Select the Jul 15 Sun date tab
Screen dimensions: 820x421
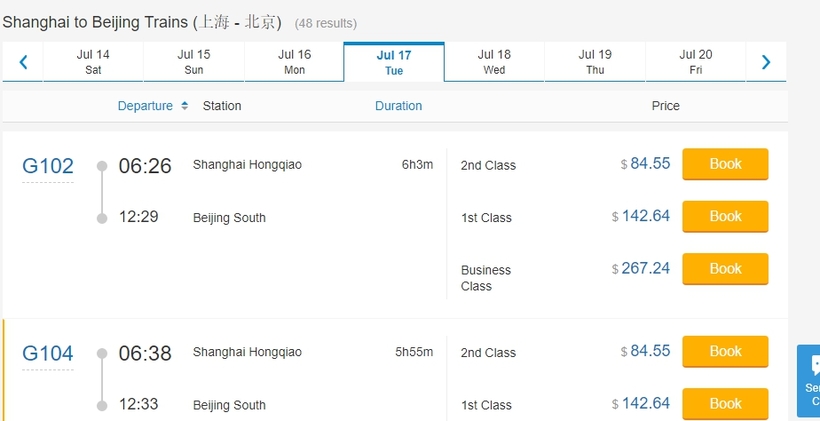pos(193,62)
